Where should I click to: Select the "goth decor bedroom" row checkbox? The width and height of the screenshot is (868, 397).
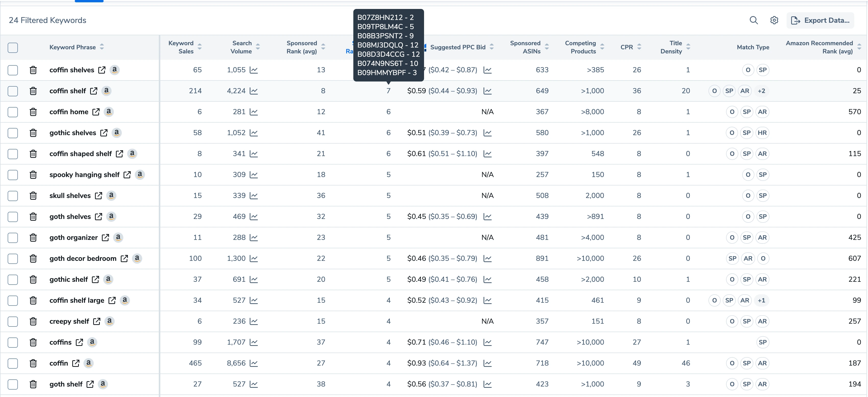pos(13,259)
